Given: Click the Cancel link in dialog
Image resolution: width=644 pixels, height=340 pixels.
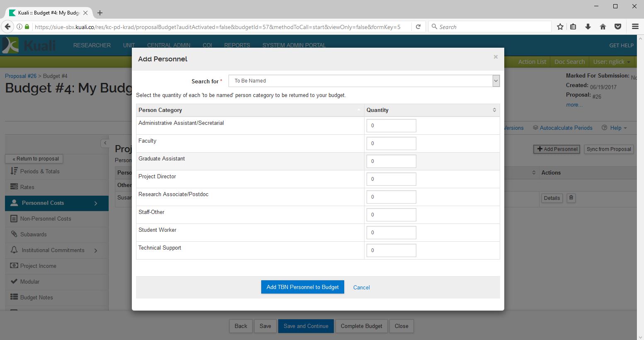Looking at the screenshot, I should pyautogui.click(x=361, y=287).
